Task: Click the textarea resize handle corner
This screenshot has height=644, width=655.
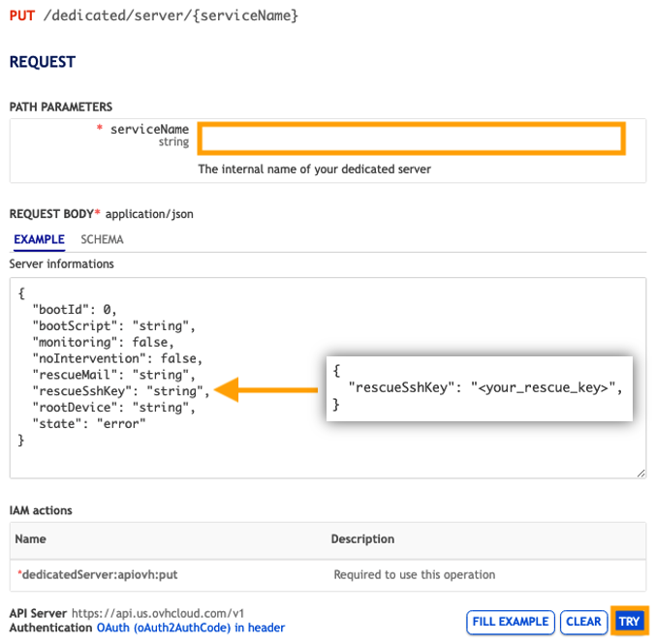Action: click(641, 474)
